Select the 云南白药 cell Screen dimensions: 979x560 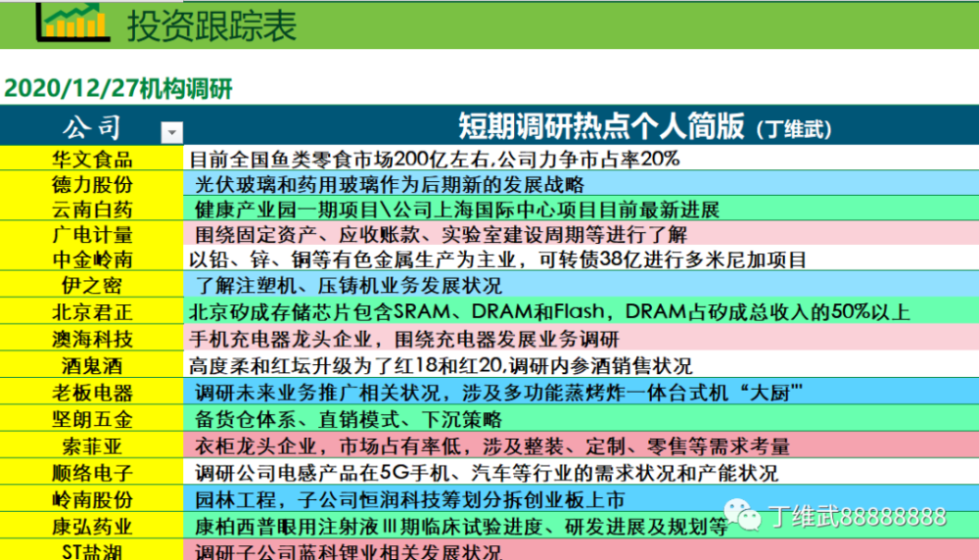tap(92, 210)
